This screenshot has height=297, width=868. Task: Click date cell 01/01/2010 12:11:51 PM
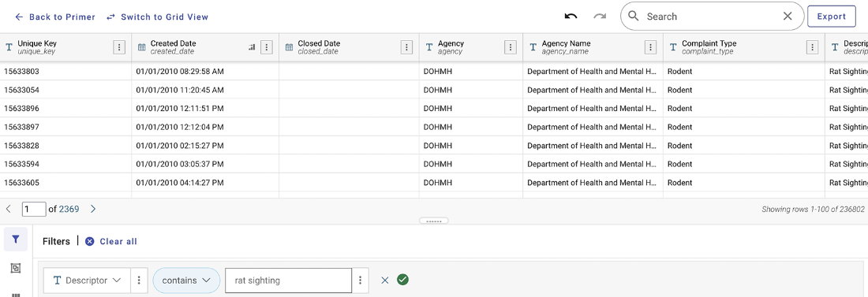(x=205, y=109)
